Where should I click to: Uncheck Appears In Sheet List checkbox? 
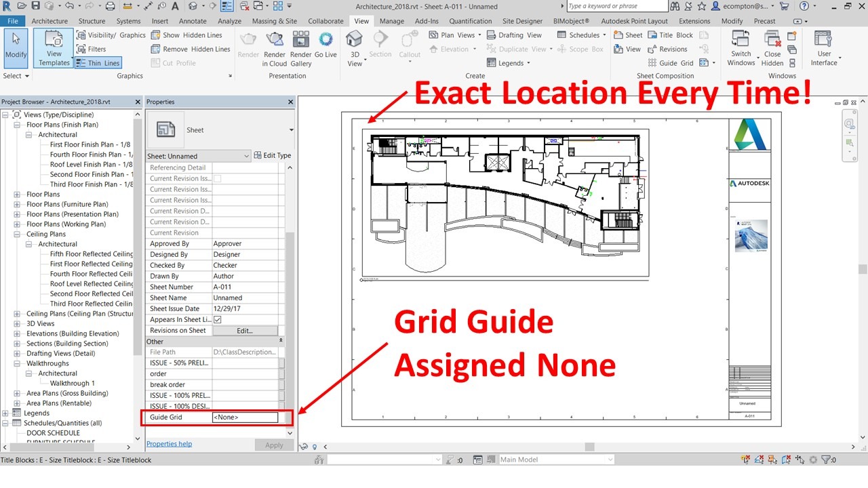[x=218, y=319]
